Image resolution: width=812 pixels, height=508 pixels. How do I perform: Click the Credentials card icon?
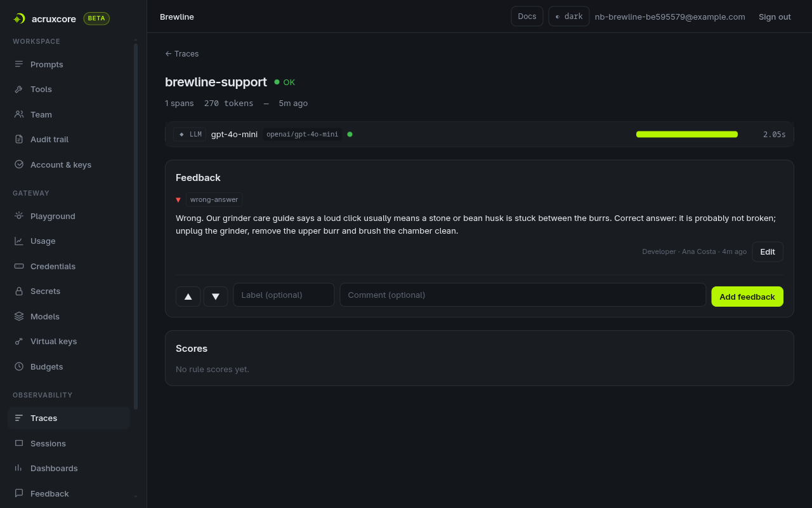[19, 266]
